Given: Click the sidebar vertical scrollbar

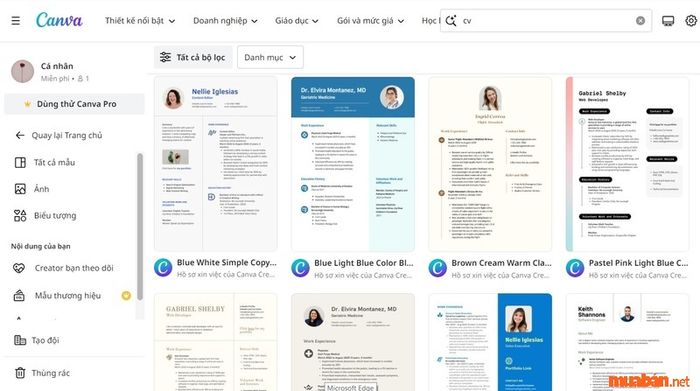Looking at the screenshot, I should (x=140, y=227).
